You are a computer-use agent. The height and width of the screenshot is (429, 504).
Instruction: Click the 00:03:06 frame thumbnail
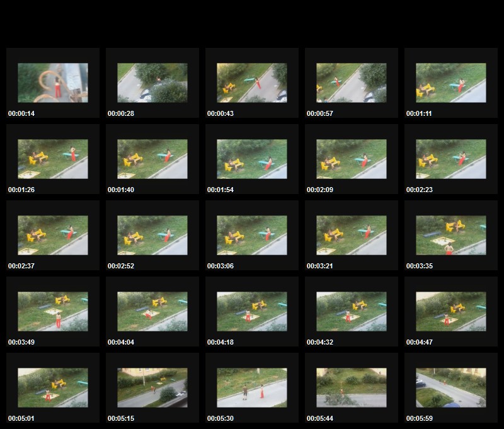tap(252, 235)
